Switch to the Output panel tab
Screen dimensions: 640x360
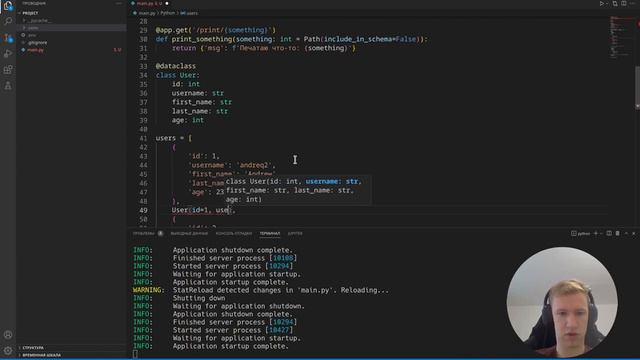coord(189,233)
